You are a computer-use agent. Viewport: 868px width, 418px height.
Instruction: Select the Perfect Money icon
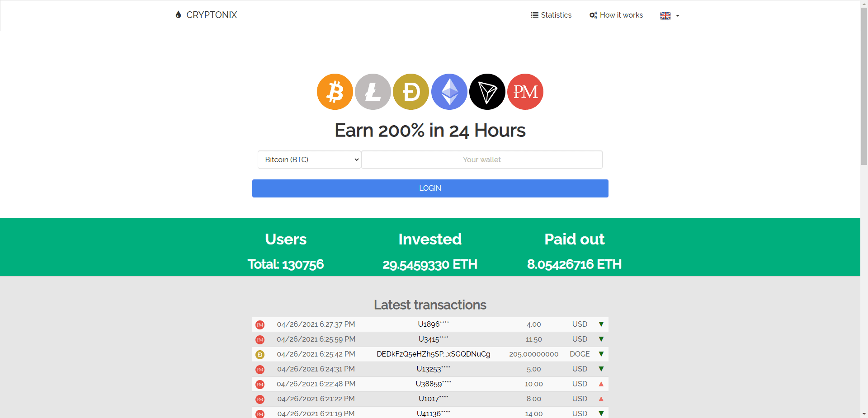point(525,92)
